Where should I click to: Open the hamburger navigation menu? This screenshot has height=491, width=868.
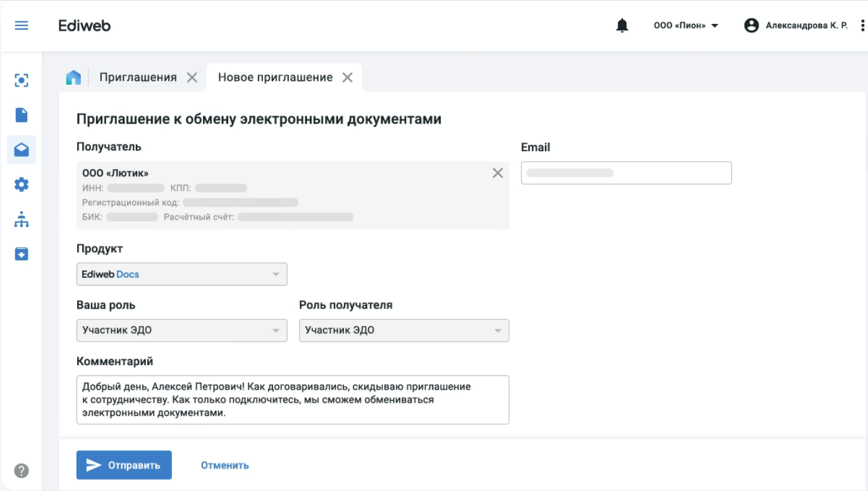point(21,25)
